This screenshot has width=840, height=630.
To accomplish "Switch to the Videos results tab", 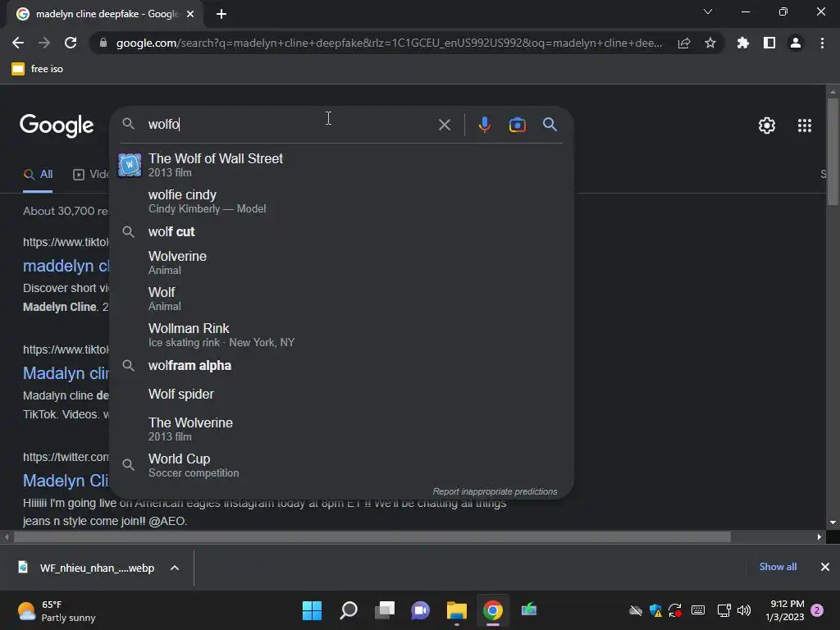I will click(91, 174).
